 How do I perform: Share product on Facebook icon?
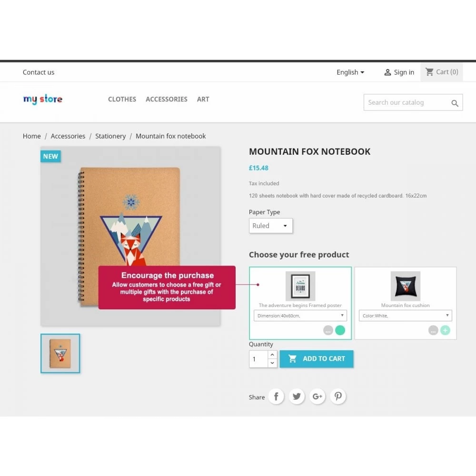(x=276, y=397)
